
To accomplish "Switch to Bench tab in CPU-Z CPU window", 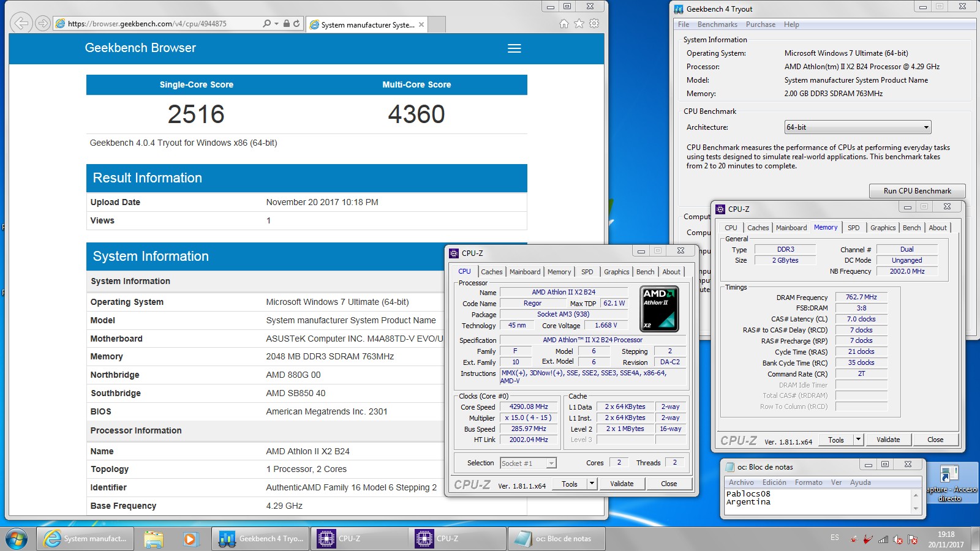I will pos(645,272).
